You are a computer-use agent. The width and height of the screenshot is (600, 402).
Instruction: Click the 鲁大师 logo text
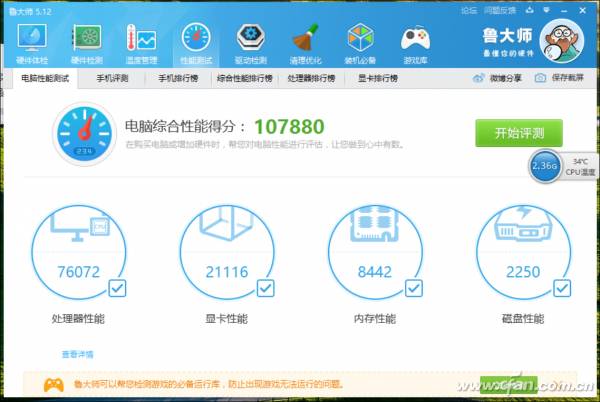(507, 36)
